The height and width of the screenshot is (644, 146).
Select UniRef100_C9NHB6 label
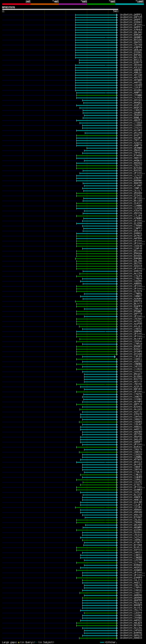(131, 364)
